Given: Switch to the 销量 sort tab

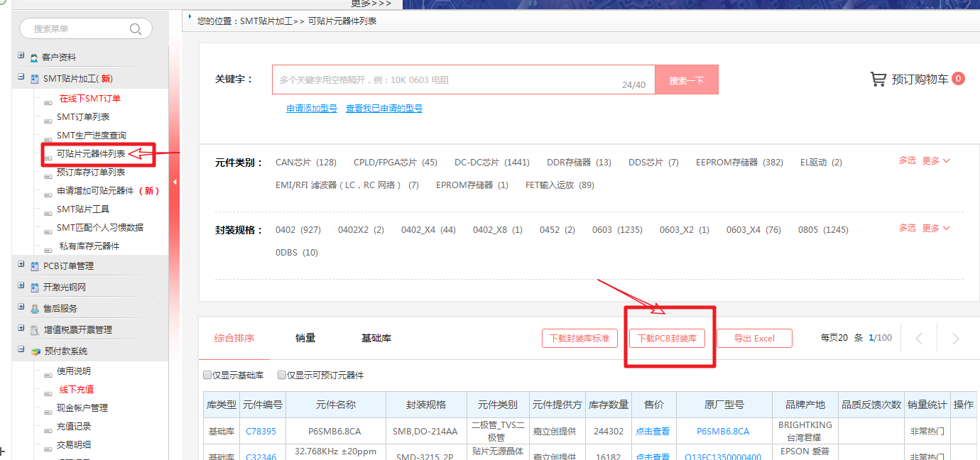Looking at the screenshot, I should pos(305,338).
